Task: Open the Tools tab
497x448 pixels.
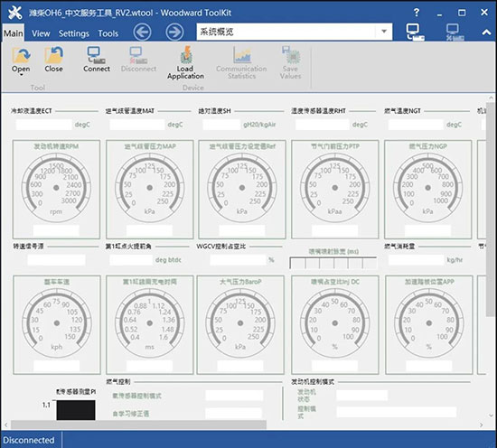Action: 108,33
